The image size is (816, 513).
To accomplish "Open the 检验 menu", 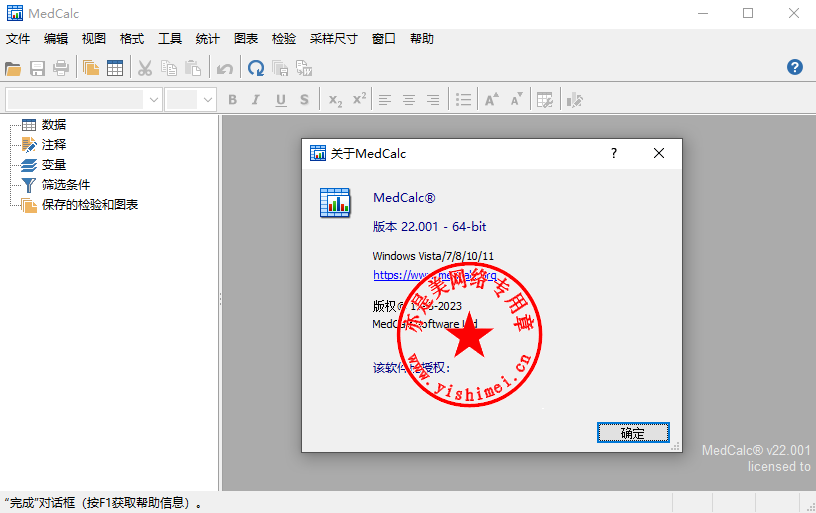I will (x=284, y=39).
